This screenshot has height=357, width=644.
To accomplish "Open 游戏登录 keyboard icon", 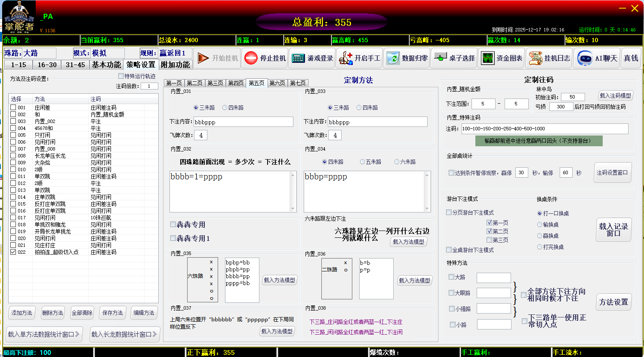I will point(298,58).
